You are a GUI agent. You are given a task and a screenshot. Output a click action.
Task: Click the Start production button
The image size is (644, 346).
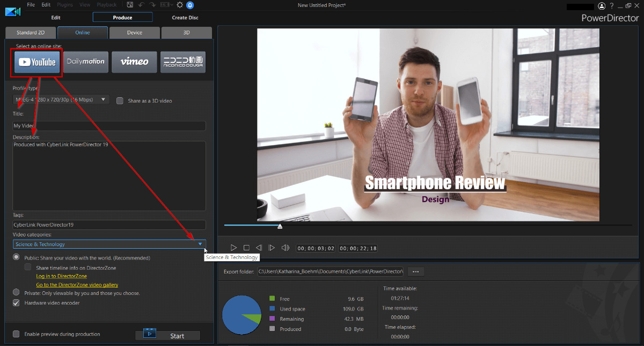167,336
